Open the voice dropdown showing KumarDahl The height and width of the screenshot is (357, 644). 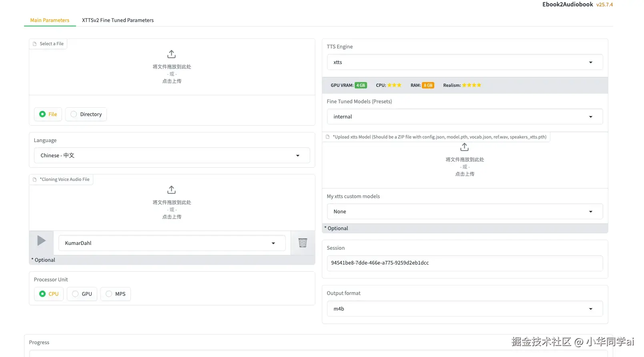click(172, 243)
